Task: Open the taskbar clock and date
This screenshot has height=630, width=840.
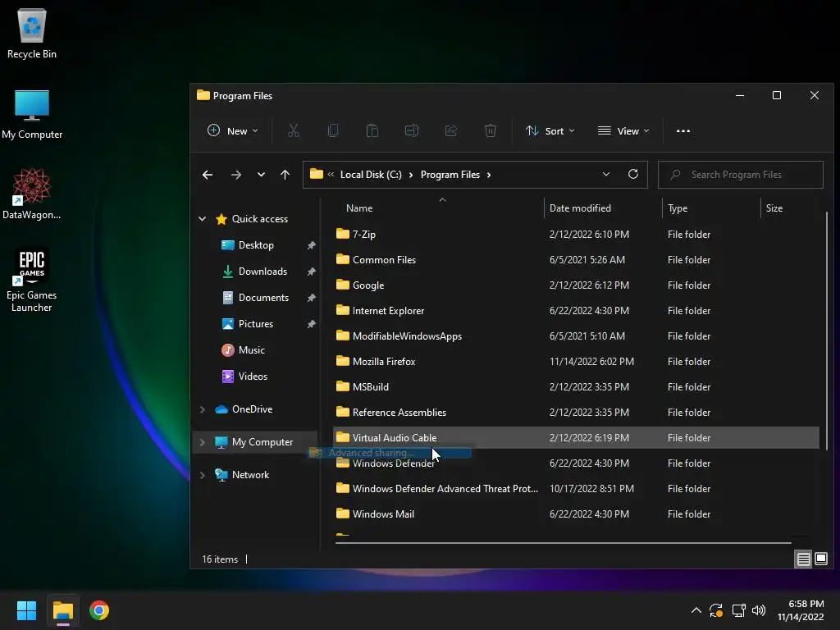Action: pyautogui.click(x=801, y=610)
